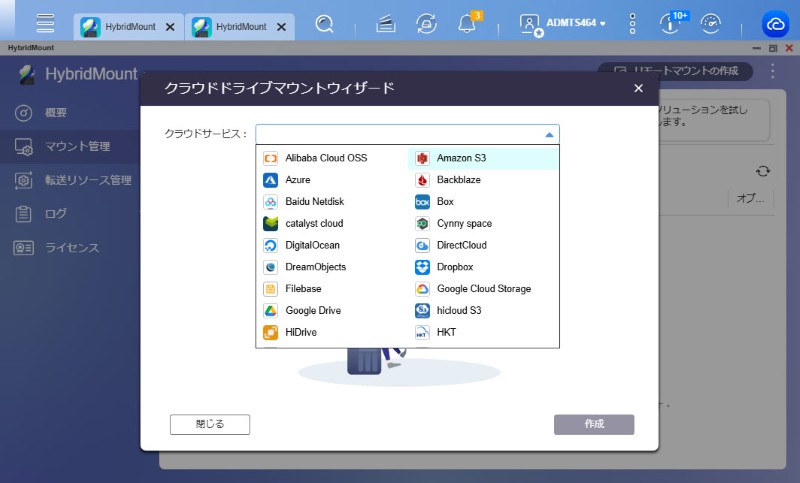Screen dimensions: 800x483
Task: Go to ライセンス in the sidebar
Action: coord(71,247)
